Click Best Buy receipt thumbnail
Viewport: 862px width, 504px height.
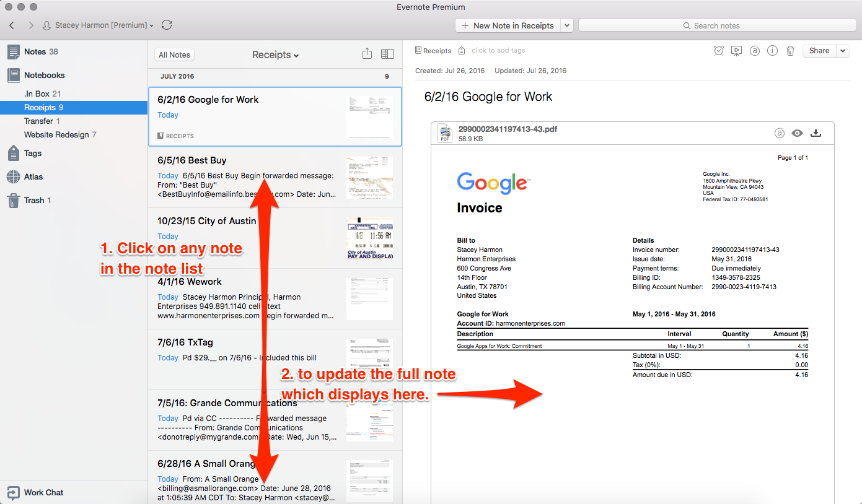[370, 177]
